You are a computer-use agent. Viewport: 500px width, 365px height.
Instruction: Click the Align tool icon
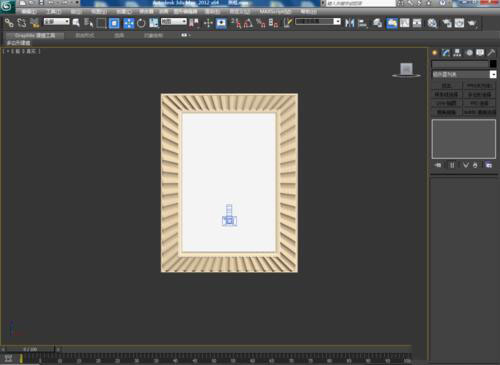tap(362, 23)
